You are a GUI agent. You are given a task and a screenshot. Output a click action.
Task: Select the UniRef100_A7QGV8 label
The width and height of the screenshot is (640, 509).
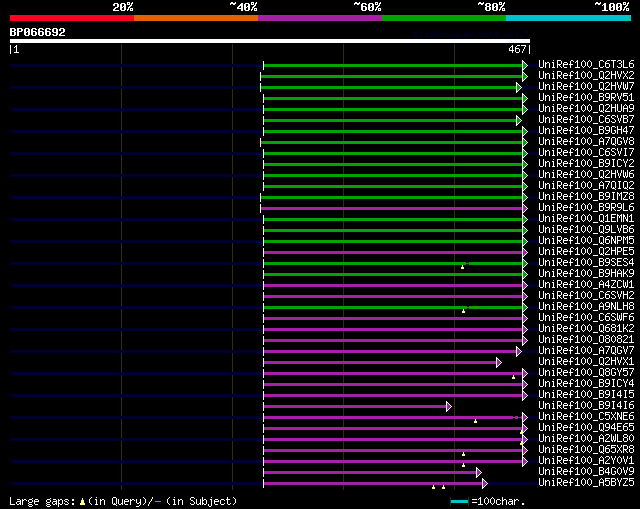586,142
